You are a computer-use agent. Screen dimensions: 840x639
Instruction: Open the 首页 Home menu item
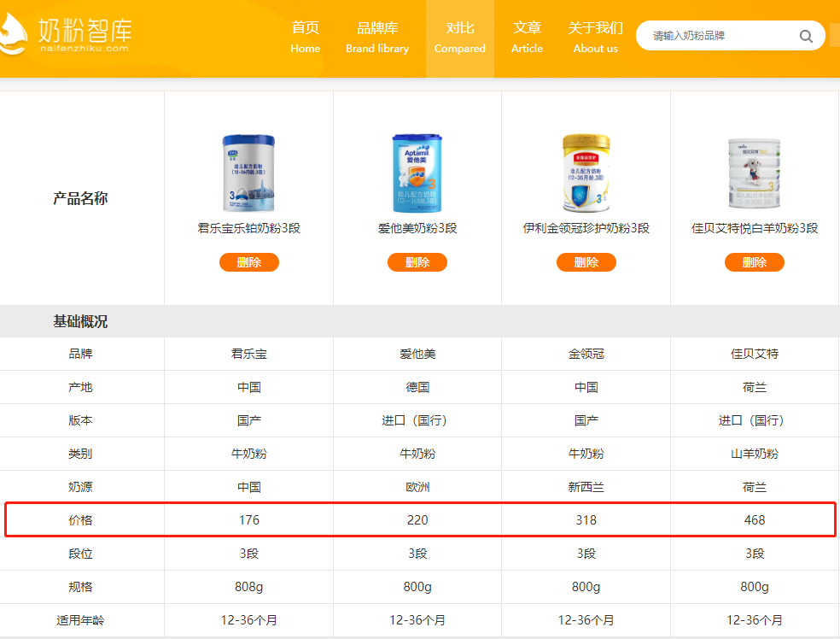(x=306, y=37)
